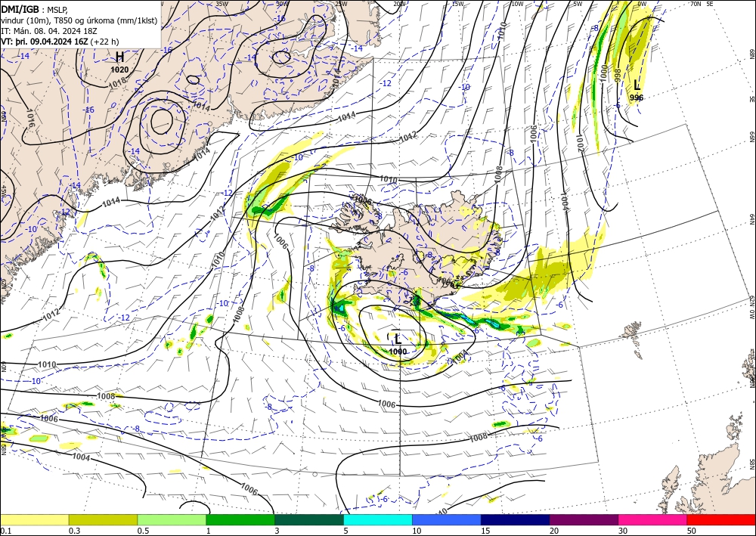756x536 pixels.
Task: Click the legend value 15
Action: pos(485,531)
